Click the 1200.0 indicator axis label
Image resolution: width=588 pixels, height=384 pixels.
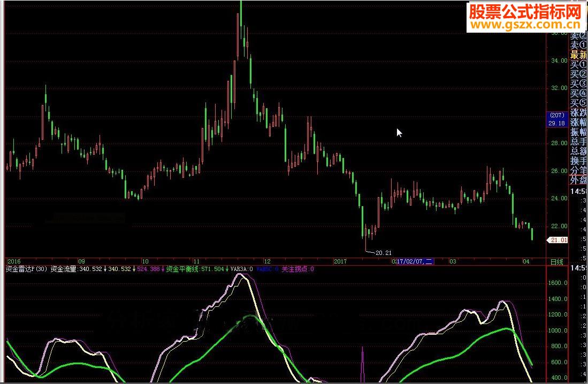[x=558, y=314]
